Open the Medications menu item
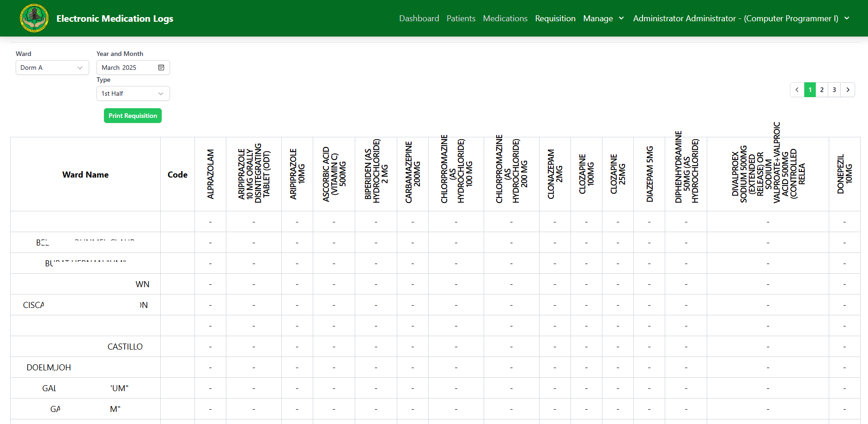The width and height of the screenshot is (868, 424). point(505,18)
